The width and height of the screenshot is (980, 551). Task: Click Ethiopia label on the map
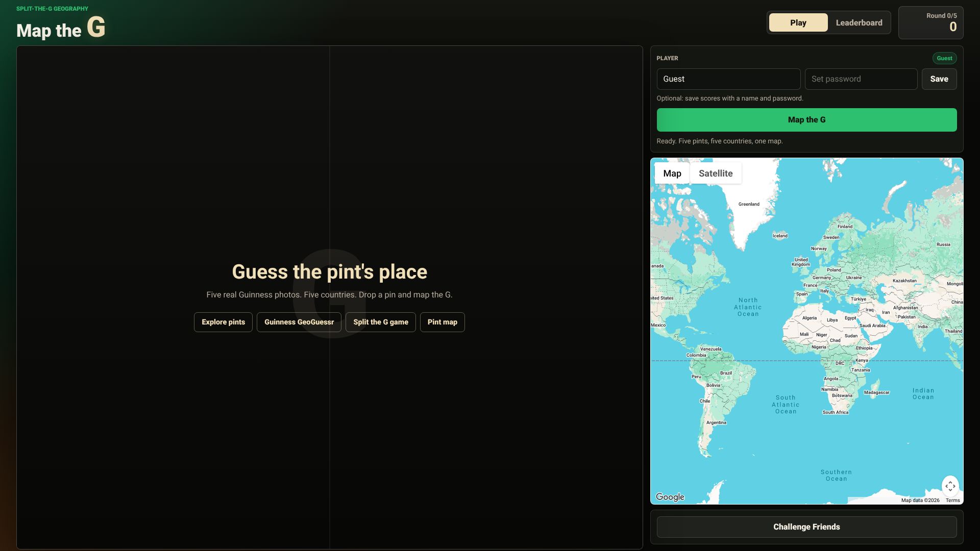click(864, 348)
